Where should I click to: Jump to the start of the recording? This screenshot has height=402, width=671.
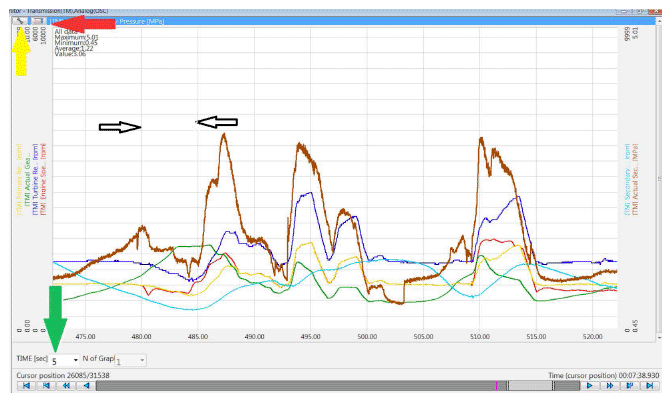pyautogui.click(x=24, y=386)
